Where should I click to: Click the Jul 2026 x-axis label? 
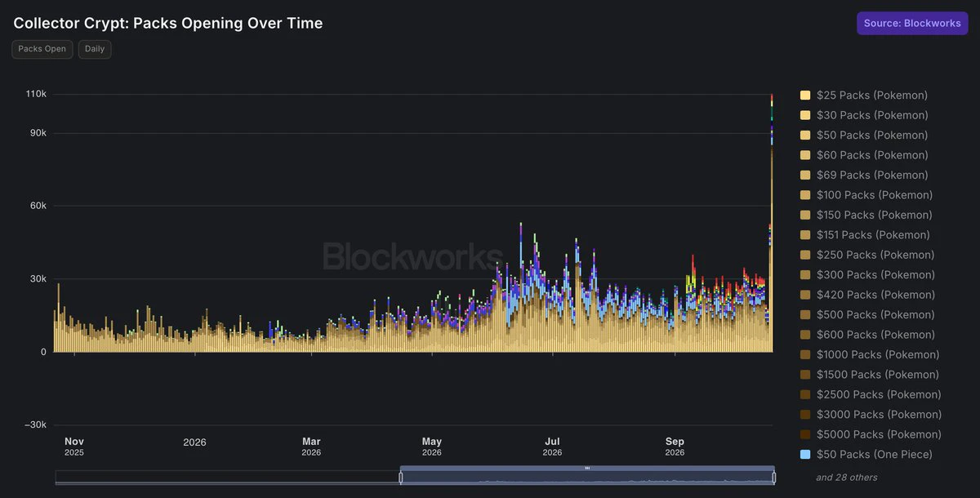click(x=552, y=446)
